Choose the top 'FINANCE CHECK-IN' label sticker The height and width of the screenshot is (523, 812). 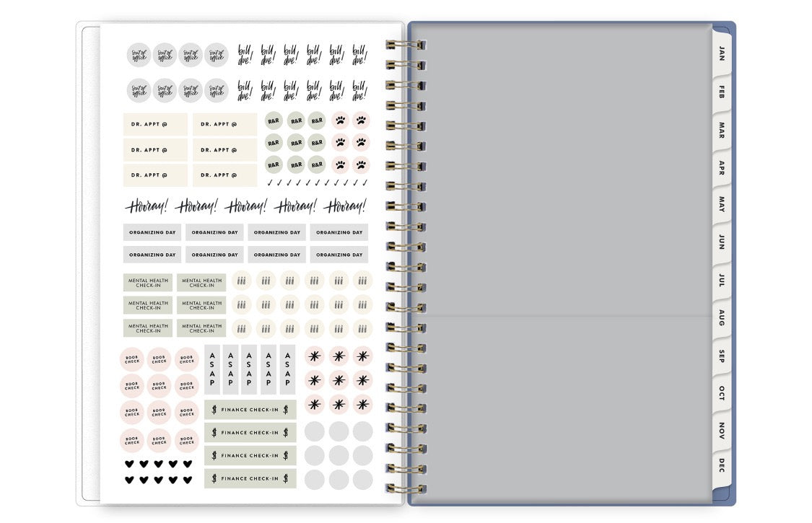(250, 410)
